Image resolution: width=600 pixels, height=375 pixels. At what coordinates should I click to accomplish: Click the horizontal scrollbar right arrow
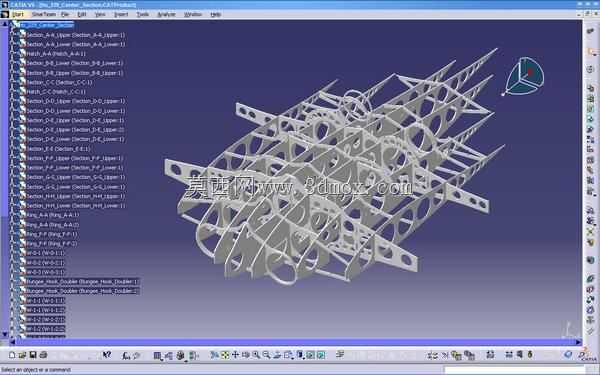click(579, 342)
